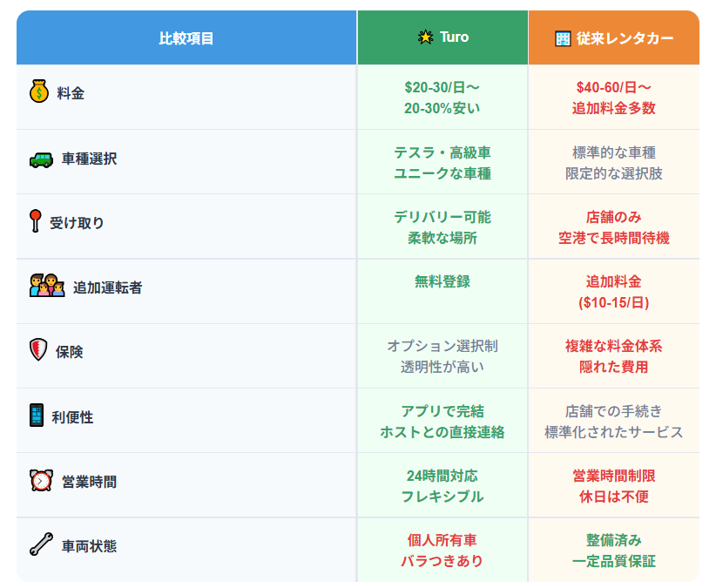Viewport: 716px width, 588px height.
Task: Click the $40-60/日〜 price text
Action: 614,87
